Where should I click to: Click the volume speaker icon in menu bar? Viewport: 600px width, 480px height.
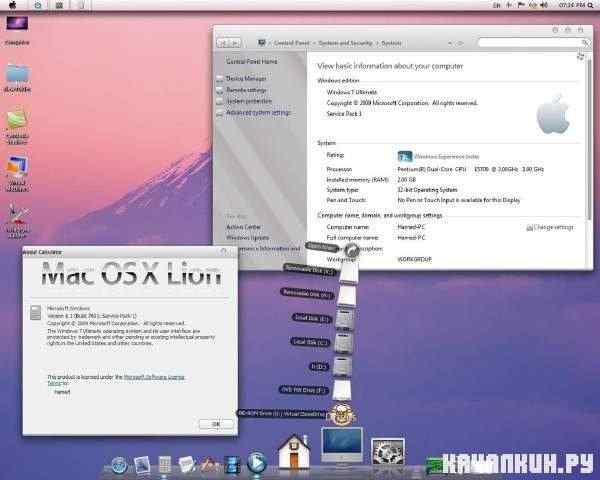click(x=544, y=5)
